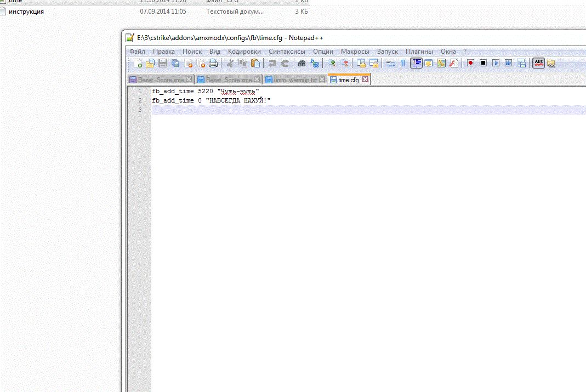Cut selection with the scissors icon

230,63
